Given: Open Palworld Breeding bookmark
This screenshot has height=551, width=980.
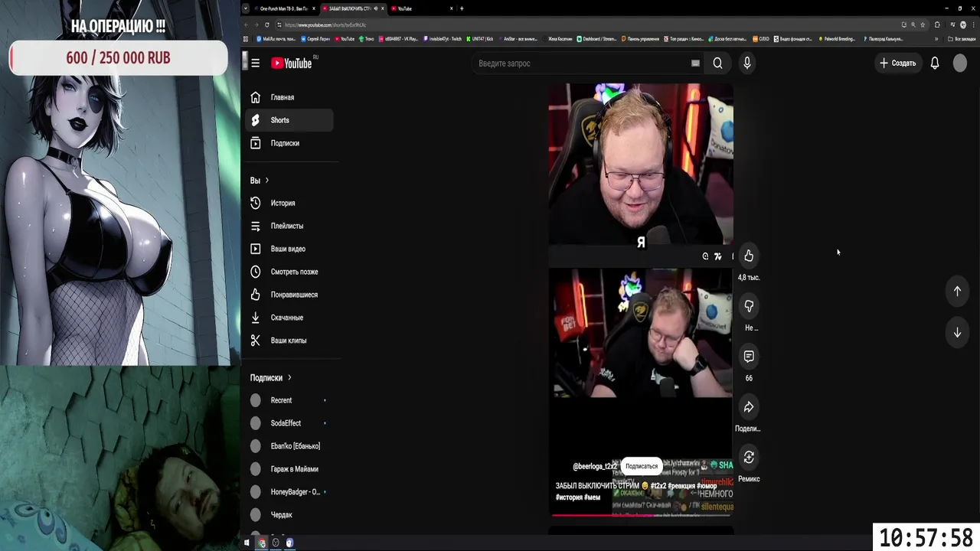Looking at the screenshot, I should click(x=837, y=39).
